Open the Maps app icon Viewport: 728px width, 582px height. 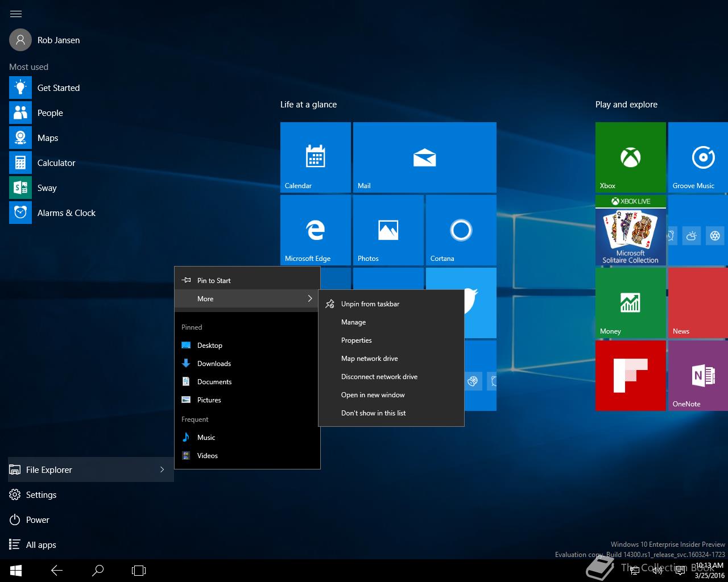pos(20,138)
